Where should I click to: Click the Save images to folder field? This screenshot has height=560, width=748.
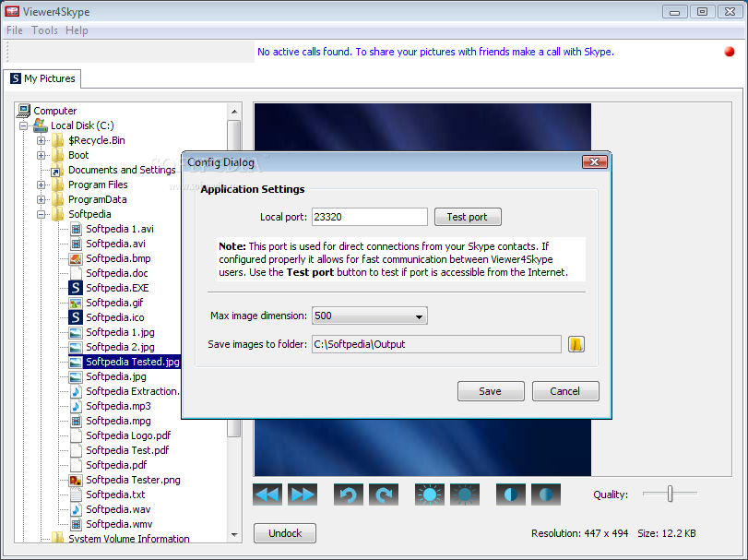436,344
